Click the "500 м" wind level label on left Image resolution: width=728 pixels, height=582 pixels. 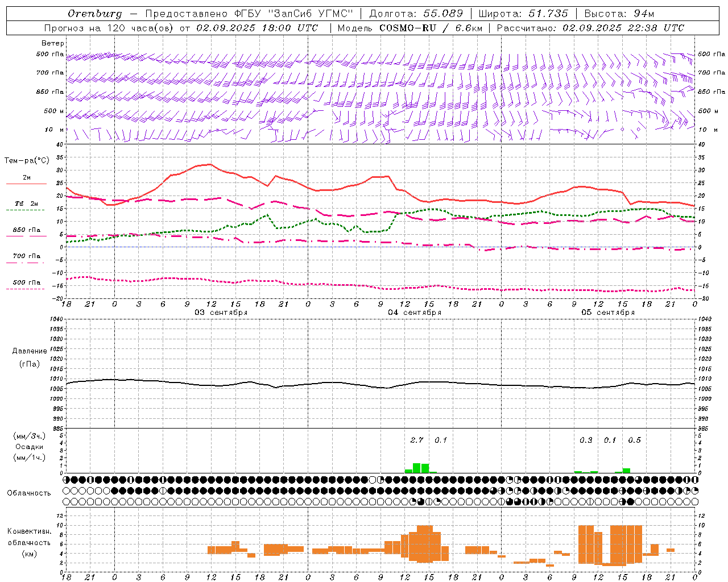pos(54,111)
